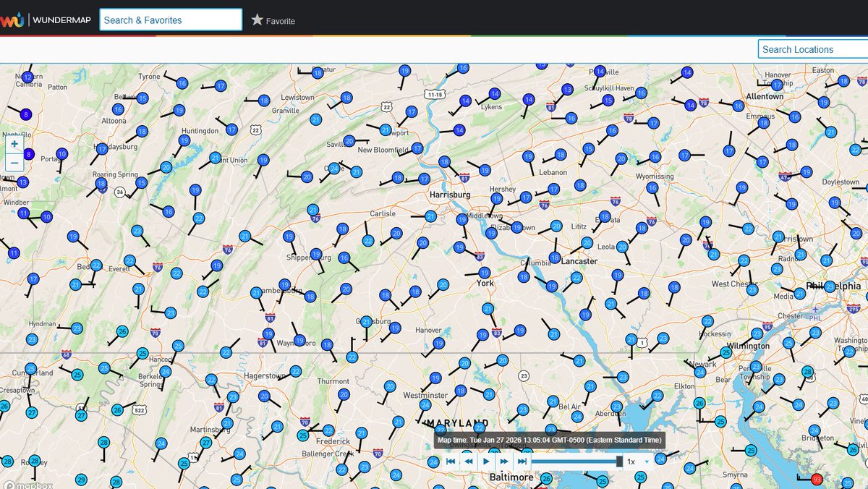Click the Harrisburg city label
The height and width of the screenshot is (489, 868).
coord(450,195)
